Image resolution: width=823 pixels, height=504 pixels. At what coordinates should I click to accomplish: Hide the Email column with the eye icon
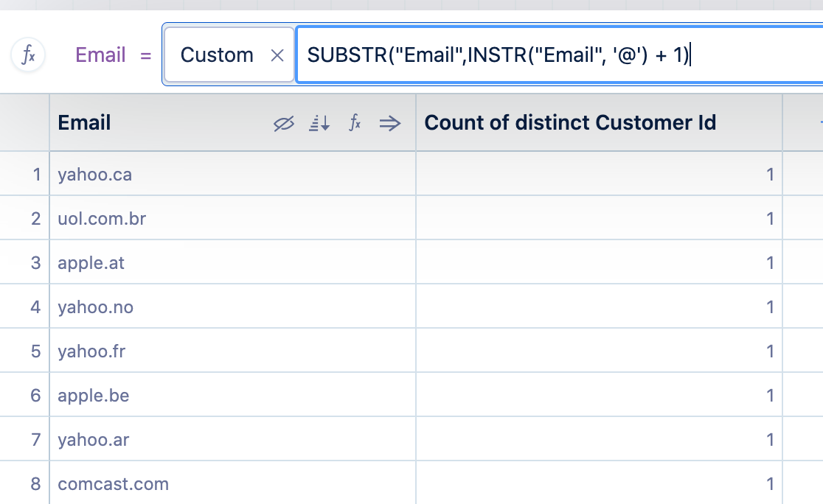(x=283, y=123)
